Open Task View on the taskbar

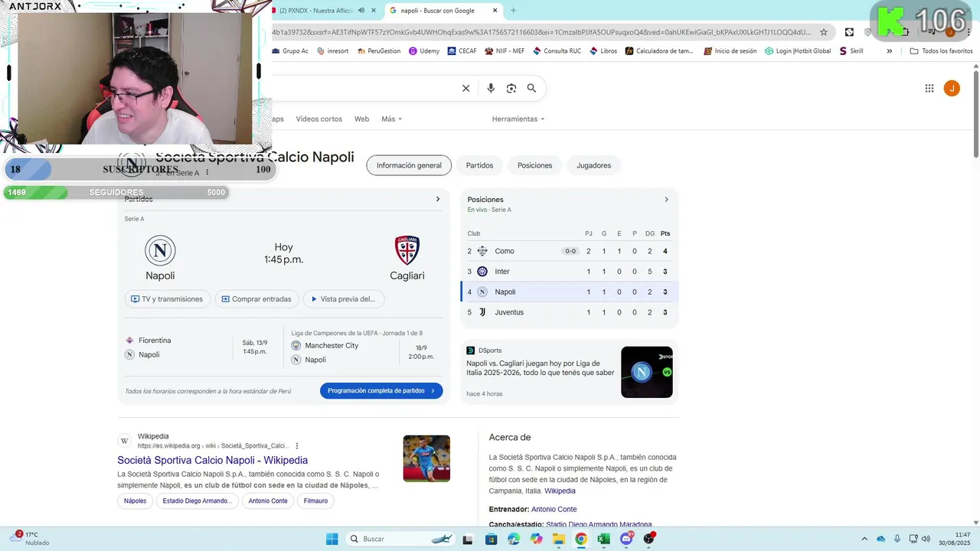[468, 539]
